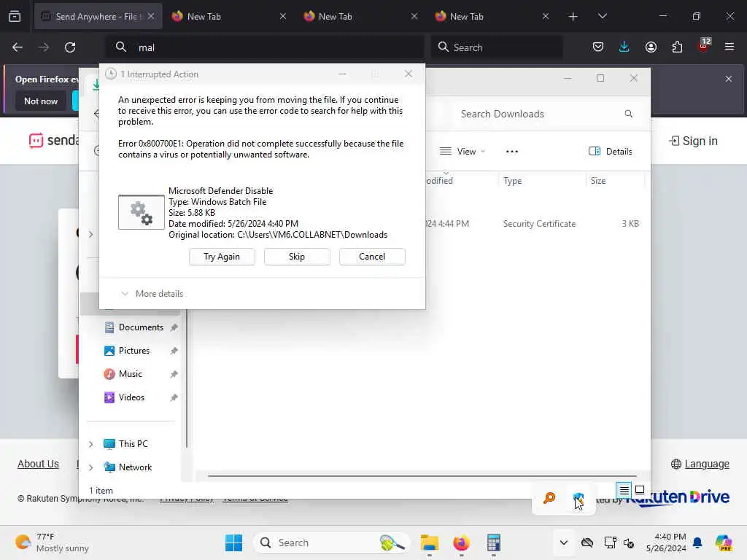Toggle the Details pane in Explorer
The image size is (747, 560).
point(611,152)
